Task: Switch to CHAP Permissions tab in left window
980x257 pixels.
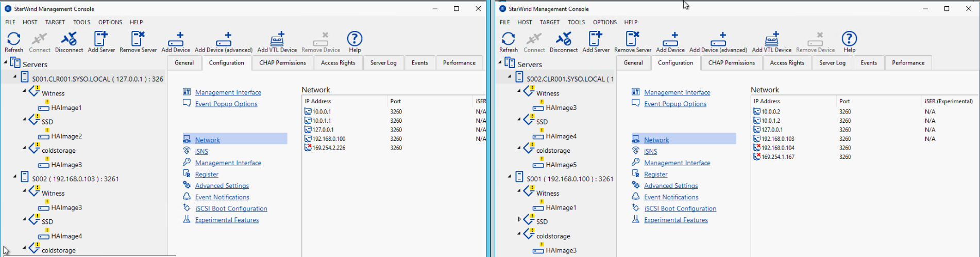Action: coord(282,63)
